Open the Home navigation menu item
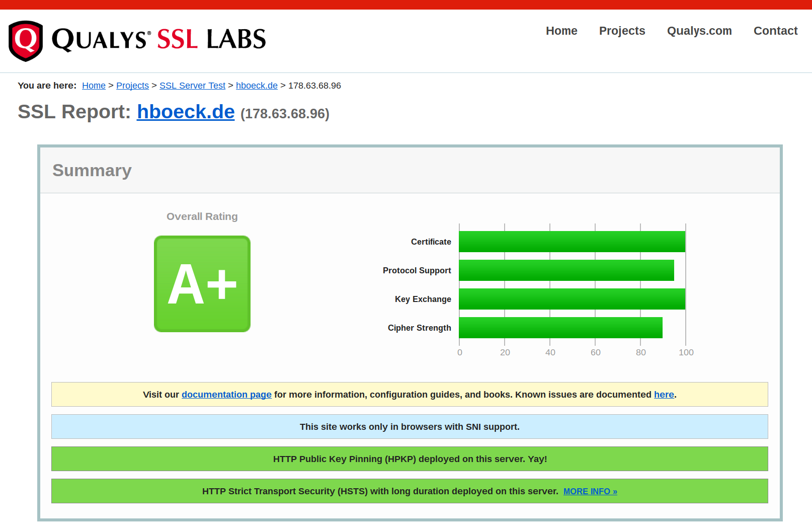The image size is (812, 530). (561, 31)
